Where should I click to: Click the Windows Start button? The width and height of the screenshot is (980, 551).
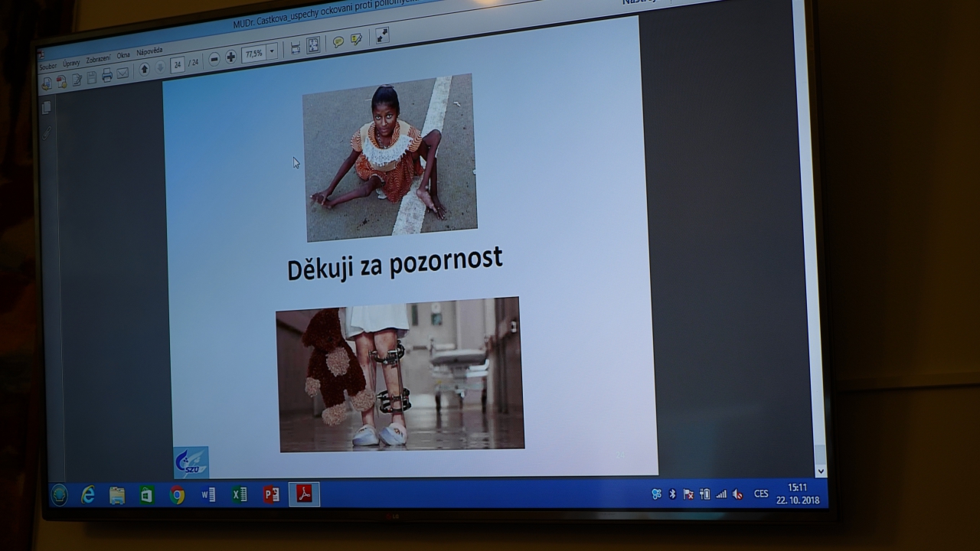coord(60,495)
